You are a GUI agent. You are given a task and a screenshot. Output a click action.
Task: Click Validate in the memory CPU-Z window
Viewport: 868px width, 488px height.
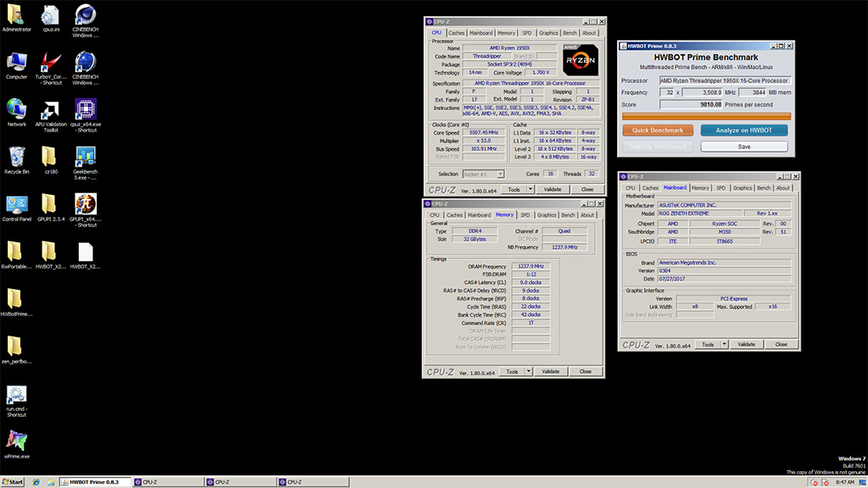pos(550,371)
